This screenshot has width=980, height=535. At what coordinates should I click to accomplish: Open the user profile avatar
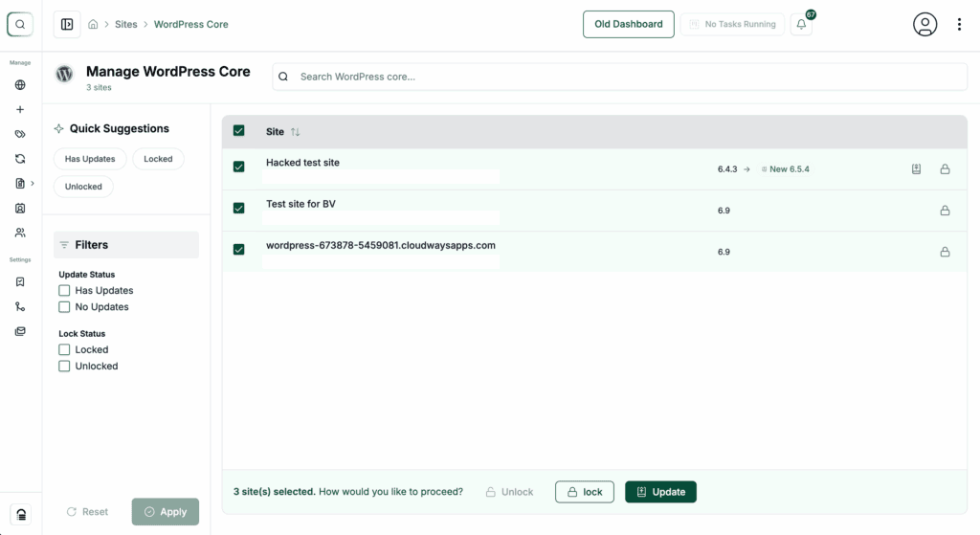[x=925, y=24]
